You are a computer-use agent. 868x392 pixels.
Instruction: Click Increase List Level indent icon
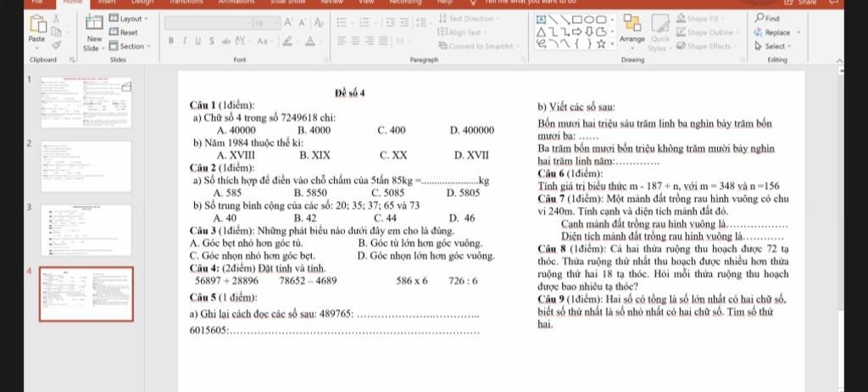[x=404, y=23]
